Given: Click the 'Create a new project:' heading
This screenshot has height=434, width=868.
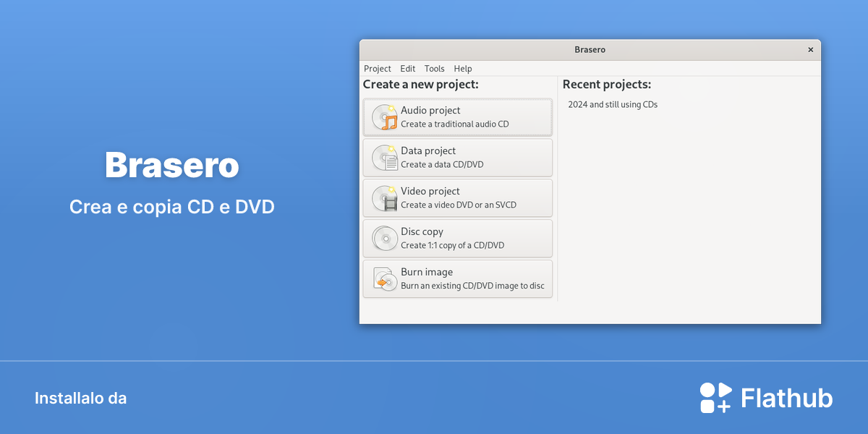Looking at the screenshot, I should pos(421,85).
